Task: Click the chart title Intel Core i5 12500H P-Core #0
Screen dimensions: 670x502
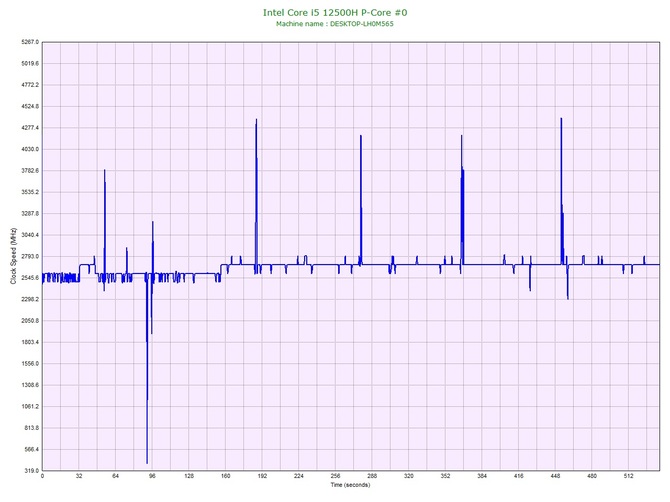Action: (x=335, y=12)
